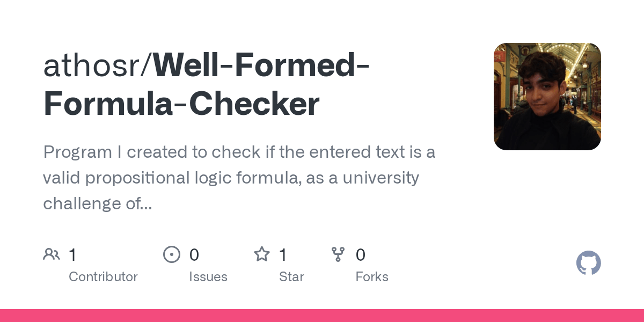Click the star count number 1
Screen dimensions: 644x322
(283, 255)
